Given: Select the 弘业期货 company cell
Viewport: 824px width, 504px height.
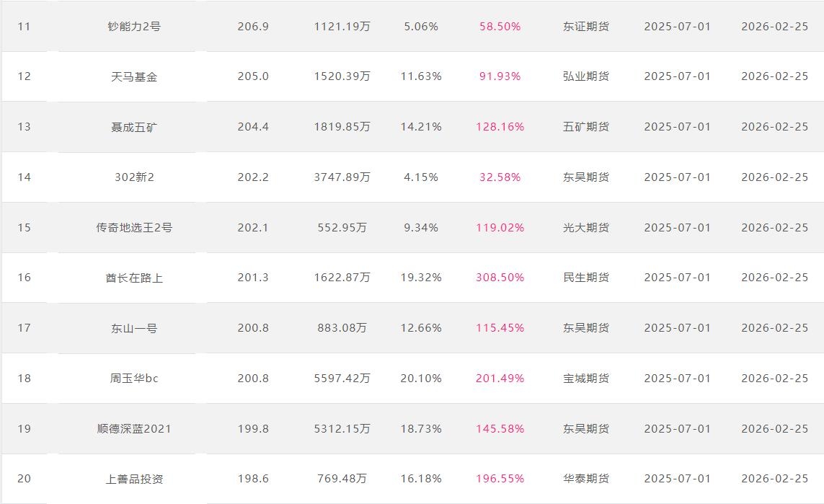Looking at the screenshot, I should (586, 76).
